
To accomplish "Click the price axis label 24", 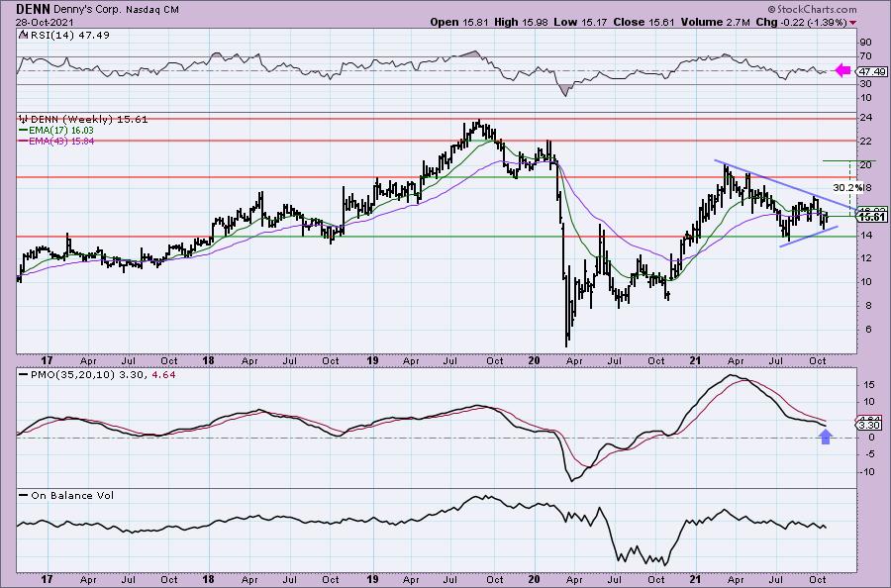I will tap(865, 119).
